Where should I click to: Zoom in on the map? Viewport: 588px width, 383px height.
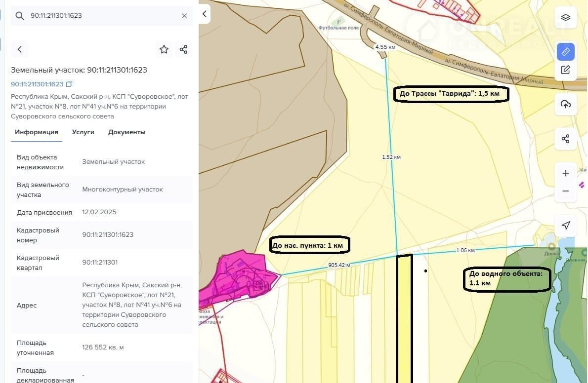tap(566, 173)
